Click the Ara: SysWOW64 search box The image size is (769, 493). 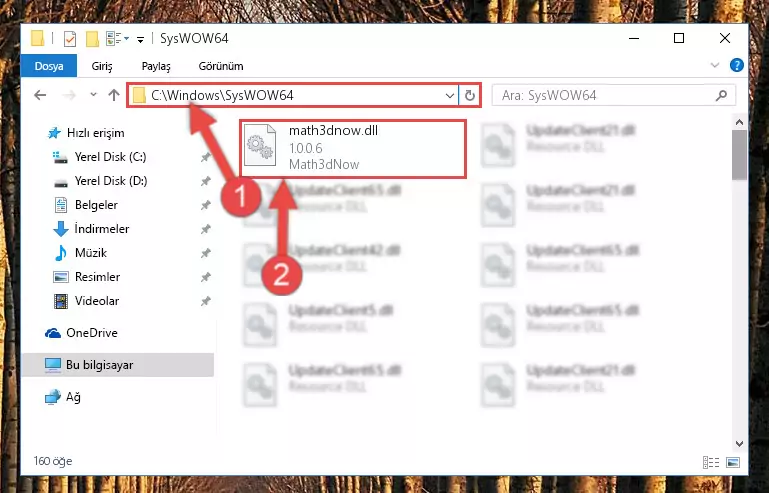(x=614, y=95)
